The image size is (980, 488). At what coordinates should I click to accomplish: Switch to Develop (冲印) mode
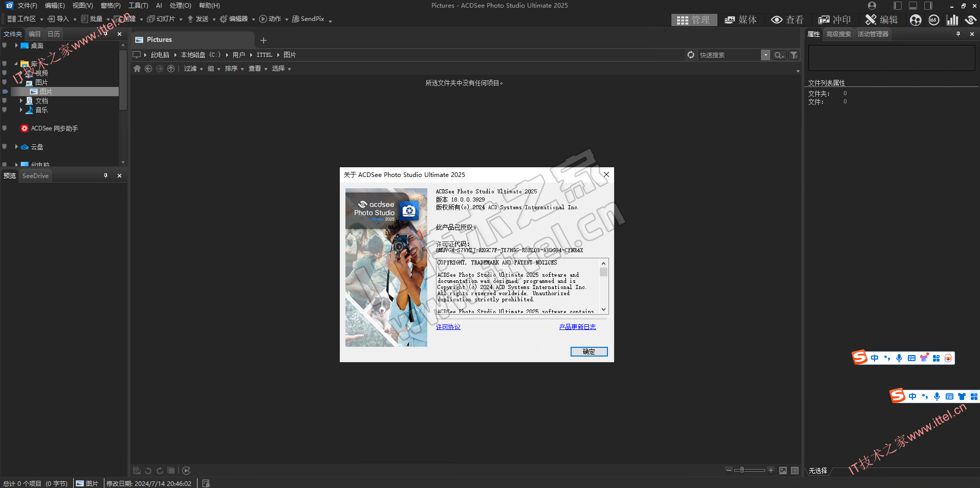click(x=834, y=19)
